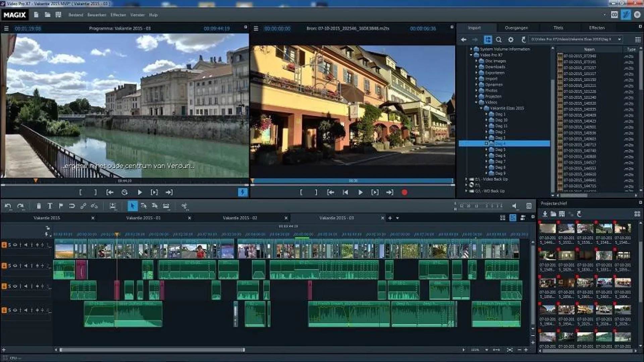644x362 pixels.
Task: Expand the Downloads folder in tree
Action: 476,67
